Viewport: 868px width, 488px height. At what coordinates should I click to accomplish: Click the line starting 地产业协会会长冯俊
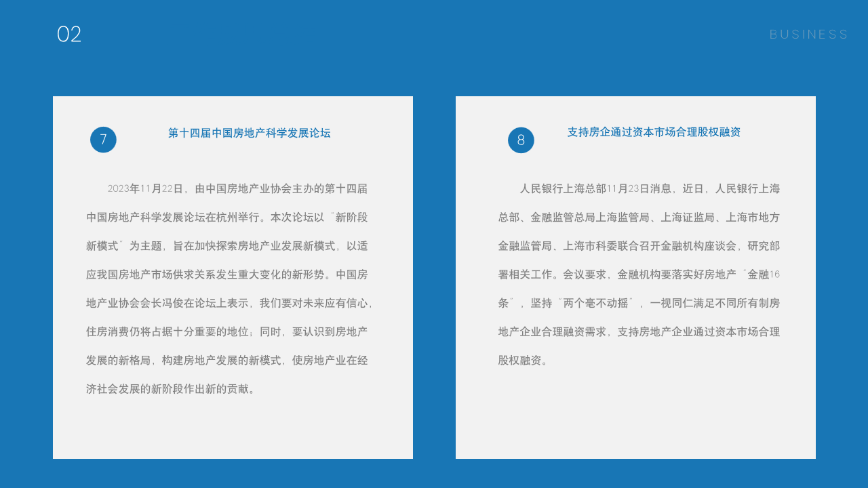click(229, 303)
